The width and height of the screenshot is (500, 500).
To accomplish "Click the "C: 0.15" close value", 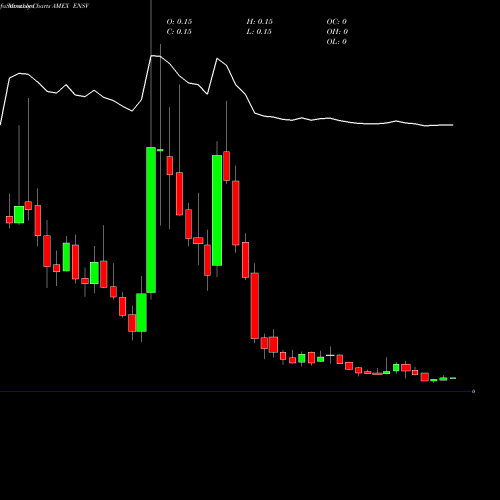I will coord(179,32).
